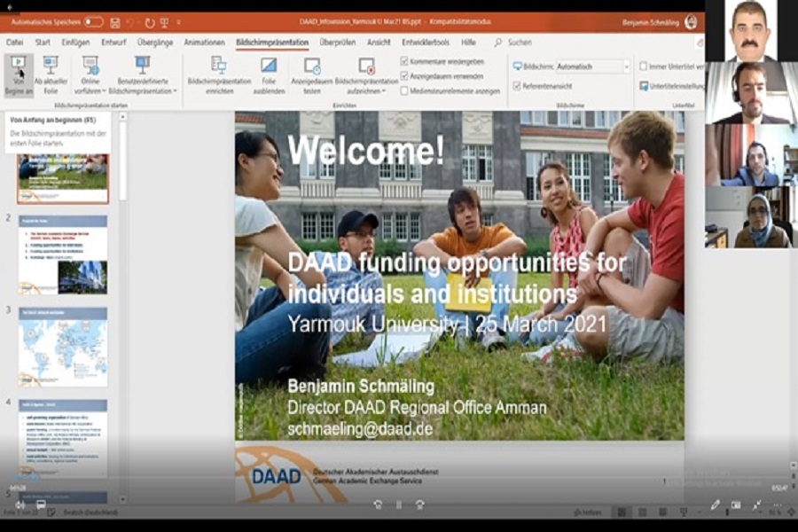Screen dimensions: 798x532
Task: Switch to the Start ribbon tab
Action: click(x=43, y=43)
